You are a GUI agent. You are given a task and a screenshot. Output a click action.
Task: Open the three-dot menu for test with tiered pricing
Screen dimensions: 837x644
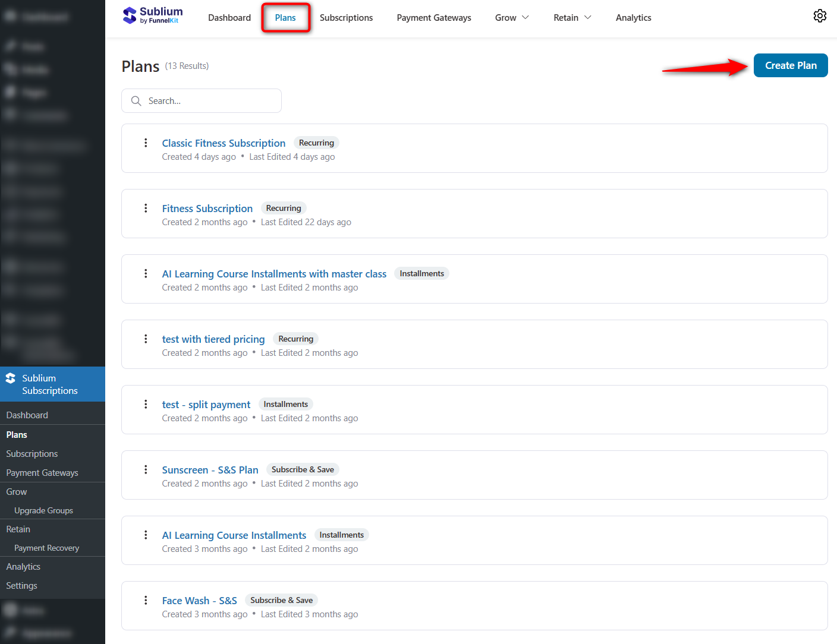click(146, 339)
